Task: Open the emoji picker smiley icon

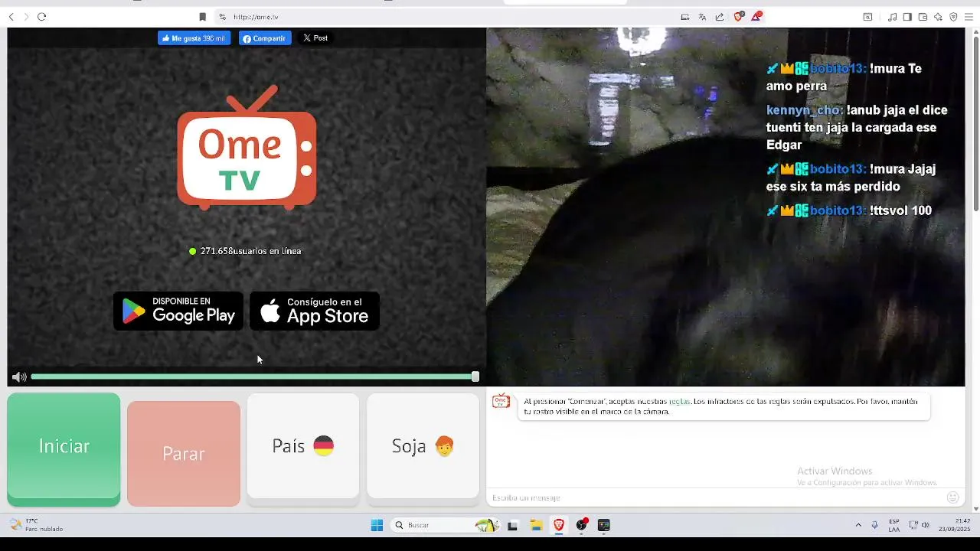Action: 953,497
